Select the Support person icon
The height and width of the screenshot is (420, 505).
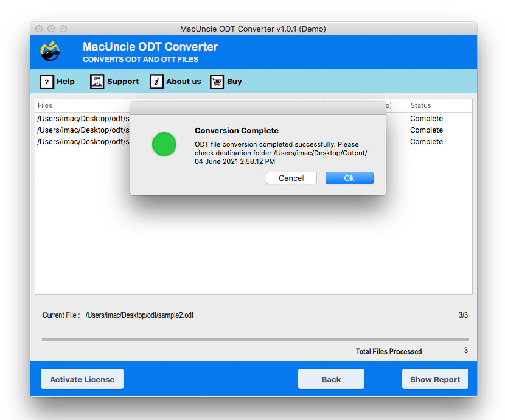pyautogui.click(x=97, y=82)
